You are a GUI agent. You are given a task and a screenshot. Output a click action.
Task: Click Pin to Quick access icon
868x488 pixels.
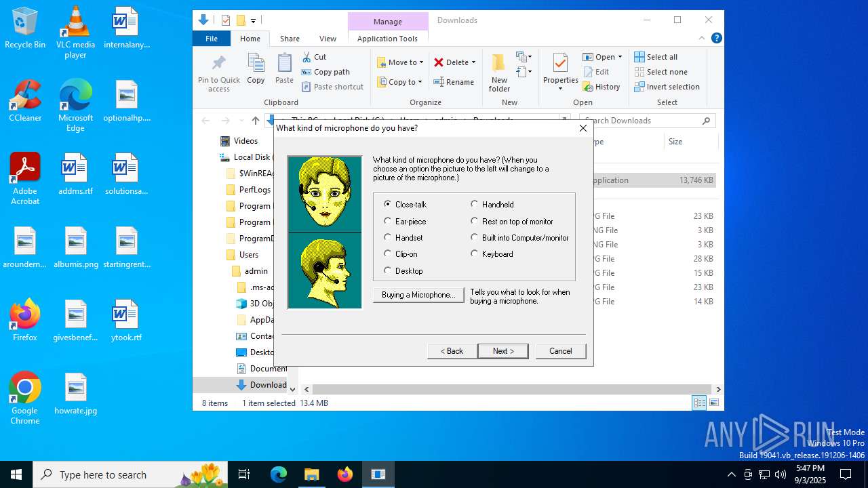coord(219,73)
